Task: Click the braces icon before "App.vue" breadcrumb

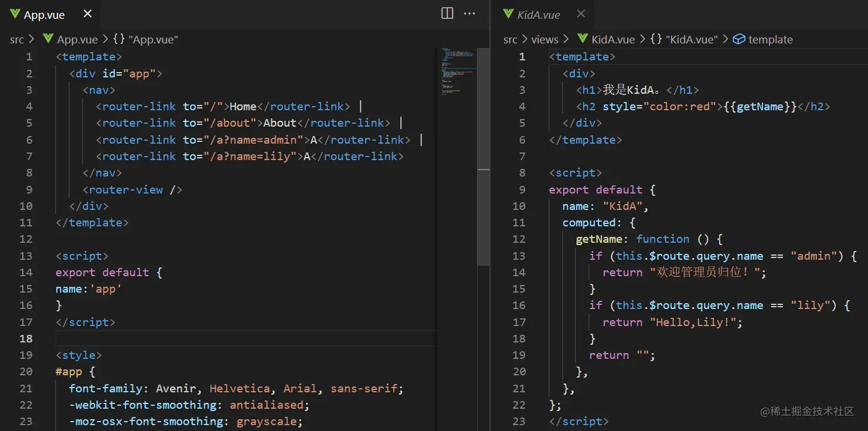Action: (119, 39)
